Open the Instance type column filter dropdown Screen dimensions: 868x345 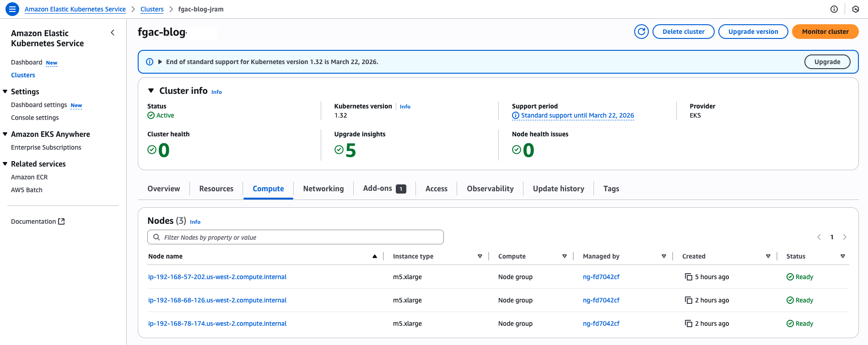480,256
